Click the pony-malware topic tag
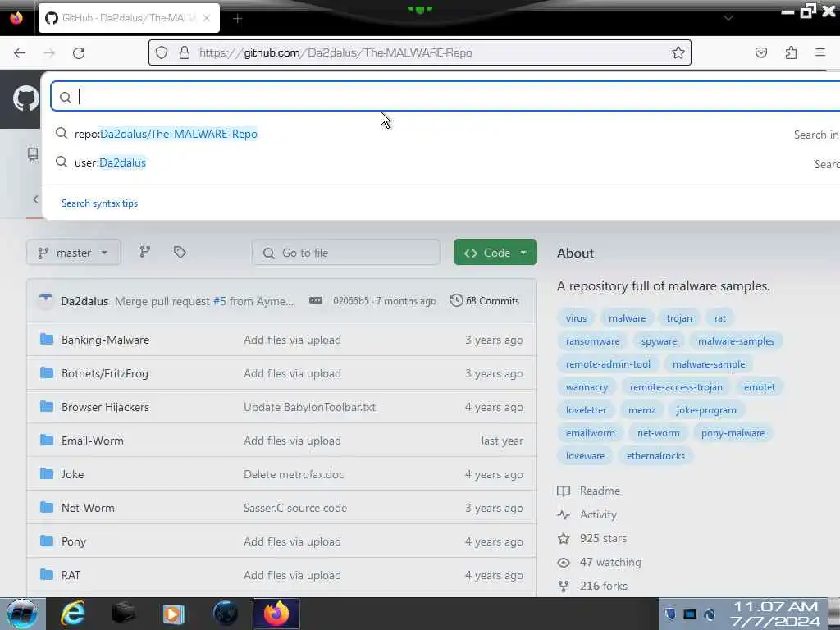Viewport: 840px width, 630px height. (733, 433)
